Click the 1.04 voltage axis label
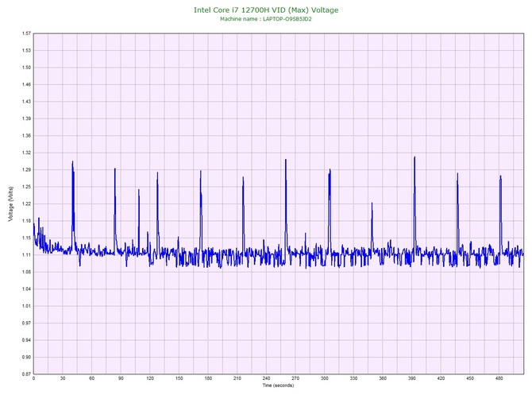532x399 pixels. [26, 289]
